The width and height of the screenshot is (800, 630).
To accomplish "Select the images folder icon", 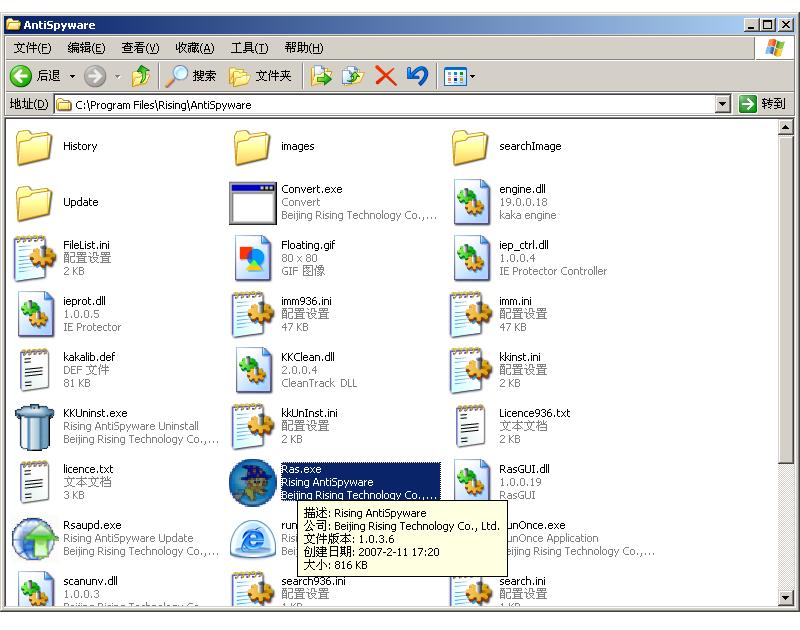I will (x=252, y=146).
